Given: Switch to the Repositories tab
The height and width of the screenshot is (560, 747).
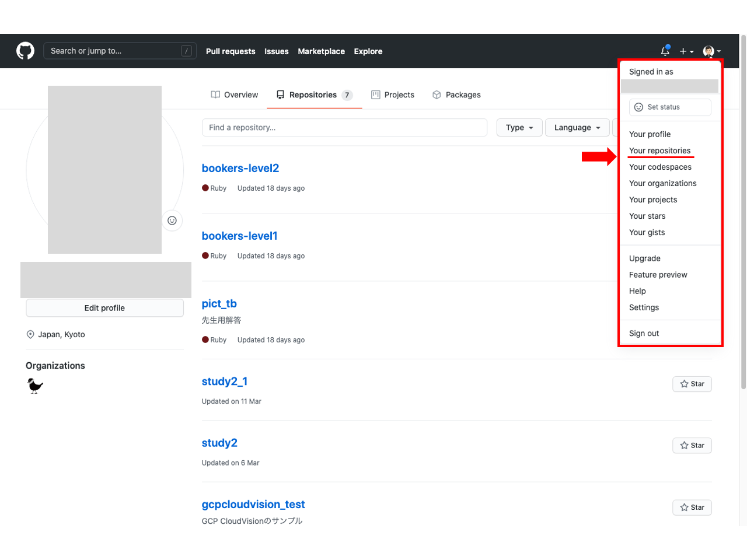Looking at the screenshot, I should pyautogui.click(x=315, y=94).
